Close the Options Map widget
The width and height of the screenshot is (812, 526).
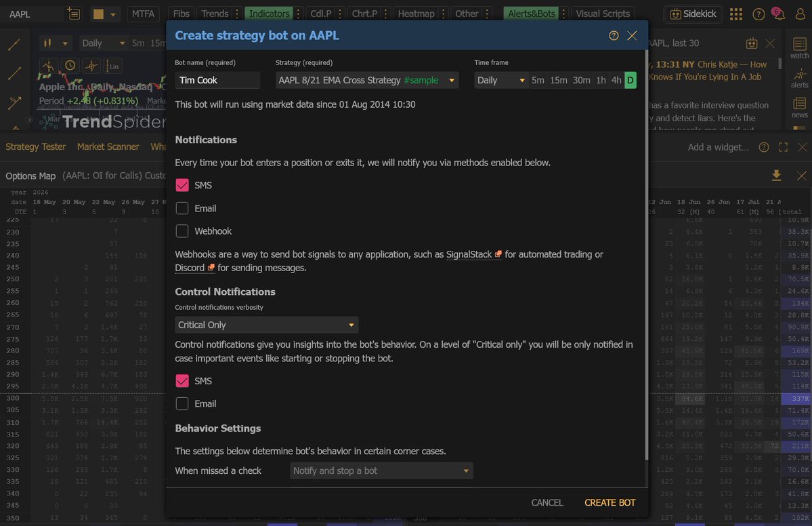point(802,176)
